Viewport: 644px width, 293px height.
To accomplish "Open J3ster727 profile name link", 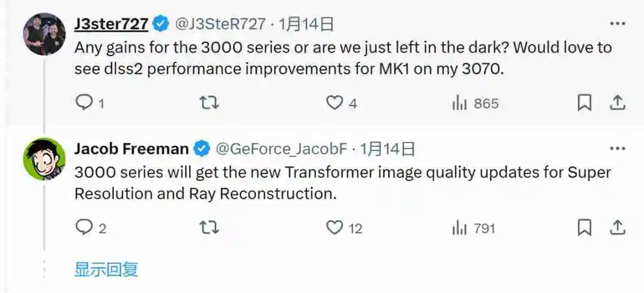I will pyautogui.click(x=111, y=24).
